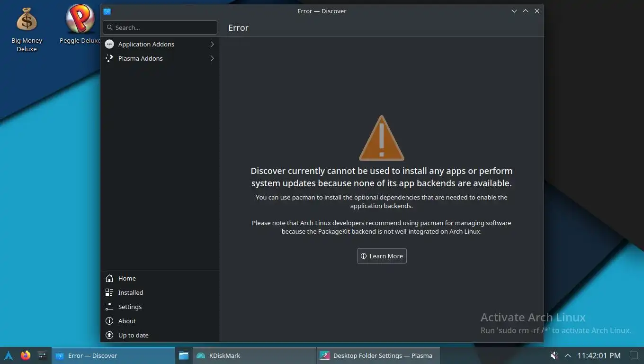Expand the Application Addons chevron
644x364 pixels.
click(x=212, y=44)
